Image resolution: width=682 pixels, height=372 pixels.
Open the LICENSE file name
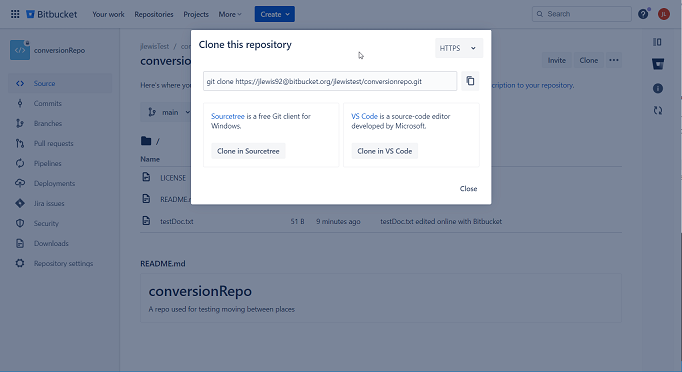(x=173, y=178)
